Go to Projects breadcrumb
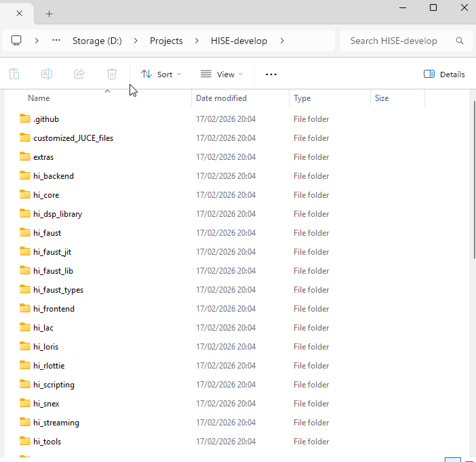This screenshot has height=462, width=476. [x=166, y=41]
